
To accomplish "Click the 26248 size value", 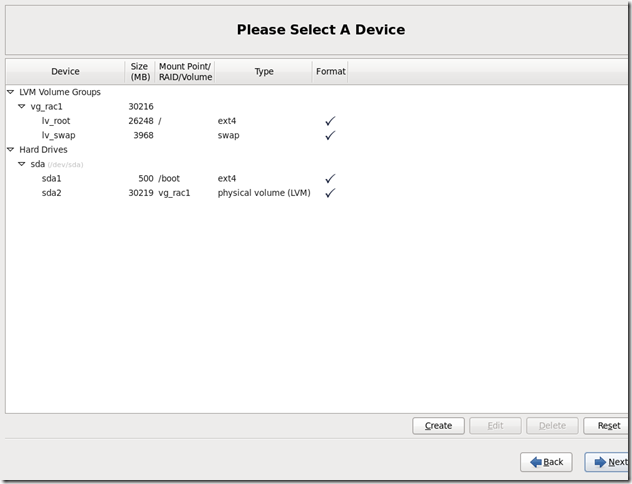I will click(x=141, y=121).
